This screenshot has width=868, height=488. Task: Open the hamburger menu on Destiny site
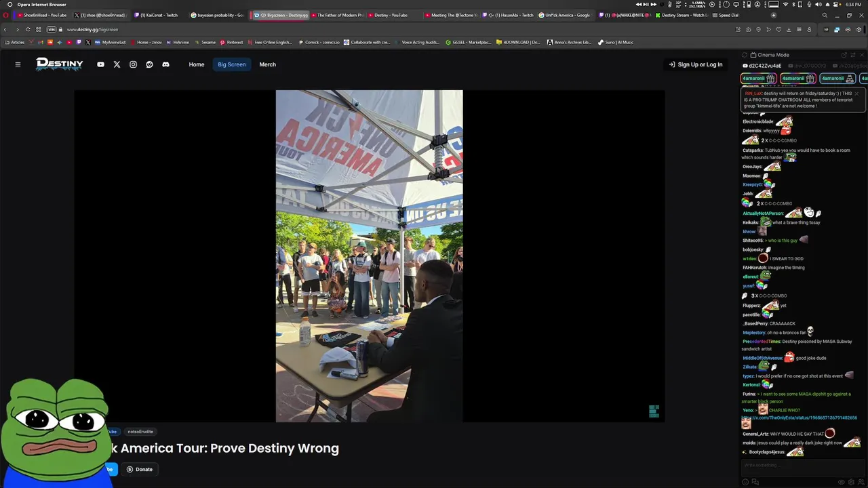tap(18, 64)
